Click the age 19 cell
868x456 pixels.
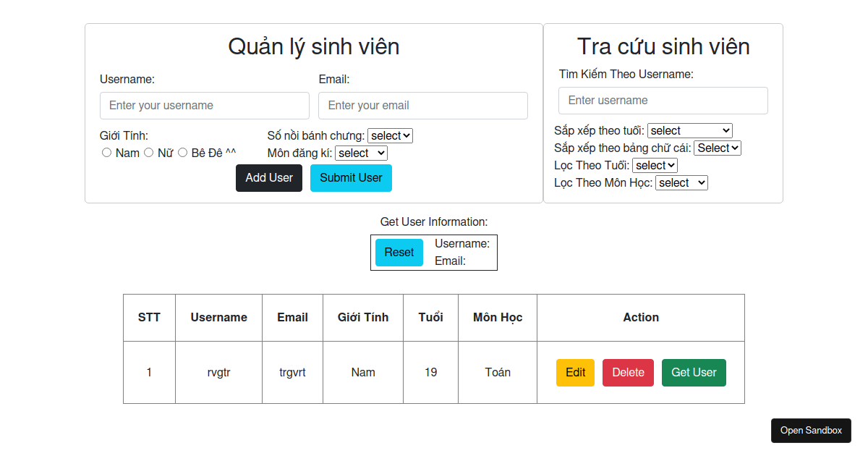(431, 373)
